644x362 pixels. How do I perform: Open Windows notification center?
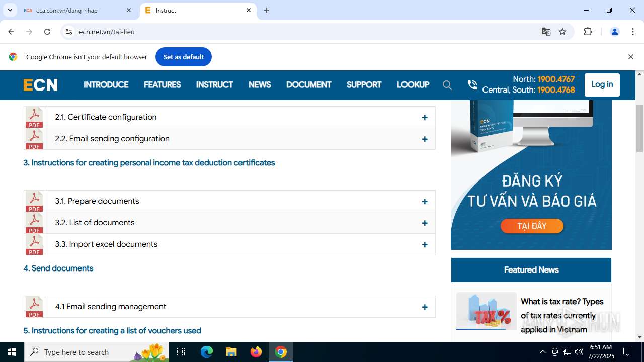(x=627, y=352)
